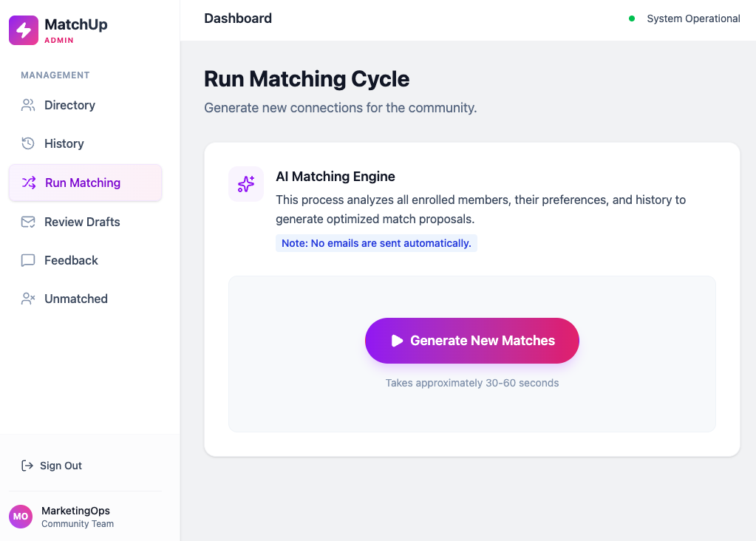Click the play icon inside Generate New Matches
This screenshot has width=756, height=541.
pos(398,341)
